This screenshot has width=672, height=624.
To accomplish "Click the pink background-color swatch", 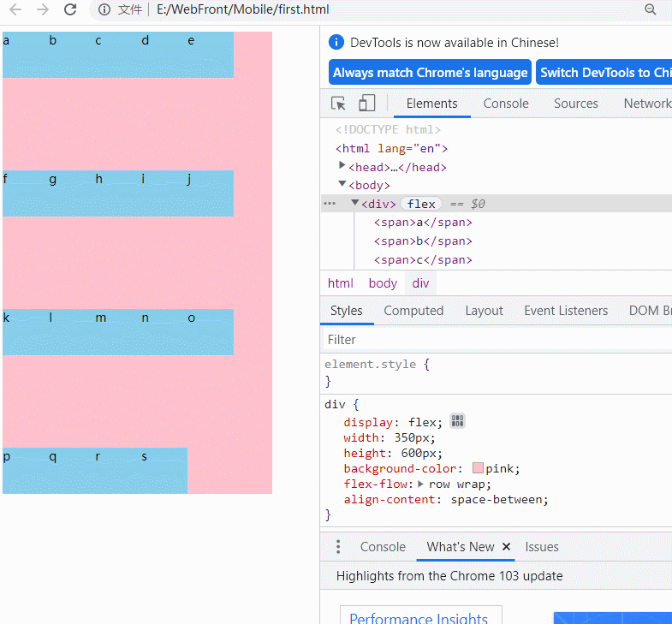I will [478, 467].
